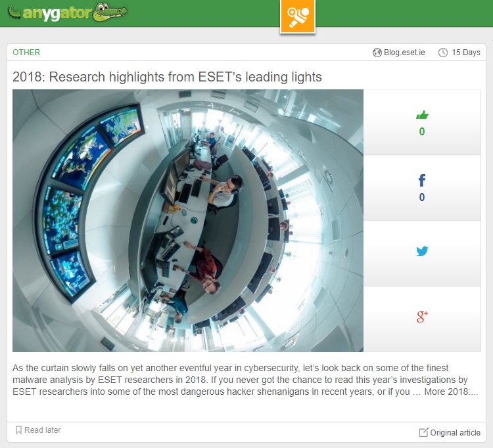Click the clock icon next to 15 Days
The image size is (493, 448).
coord(442,53)
